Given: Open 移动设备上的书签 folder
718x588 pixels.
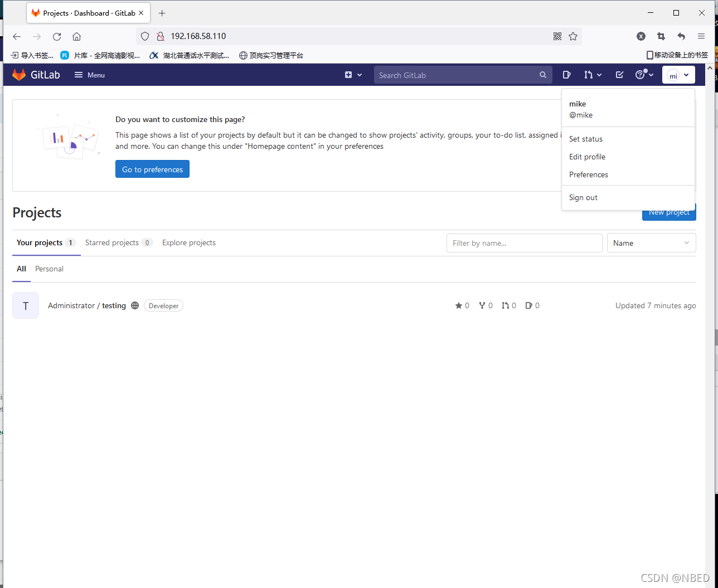Looking at the screenshot, I should (x=677, y=55).
